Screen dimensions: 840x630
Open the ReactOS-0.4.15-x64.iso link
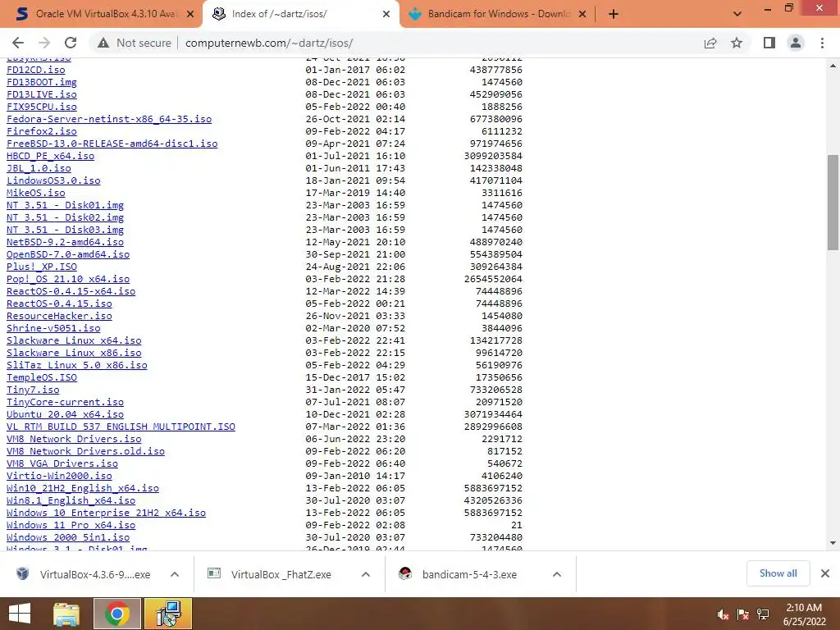(x=71, y=291)
